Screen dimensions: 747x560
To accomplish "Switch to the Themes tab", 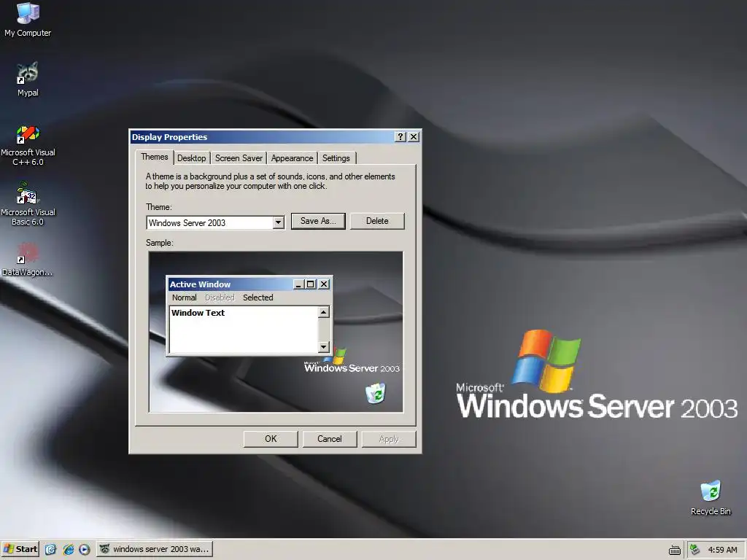I will pyautogui.click(x=155, y=157).
